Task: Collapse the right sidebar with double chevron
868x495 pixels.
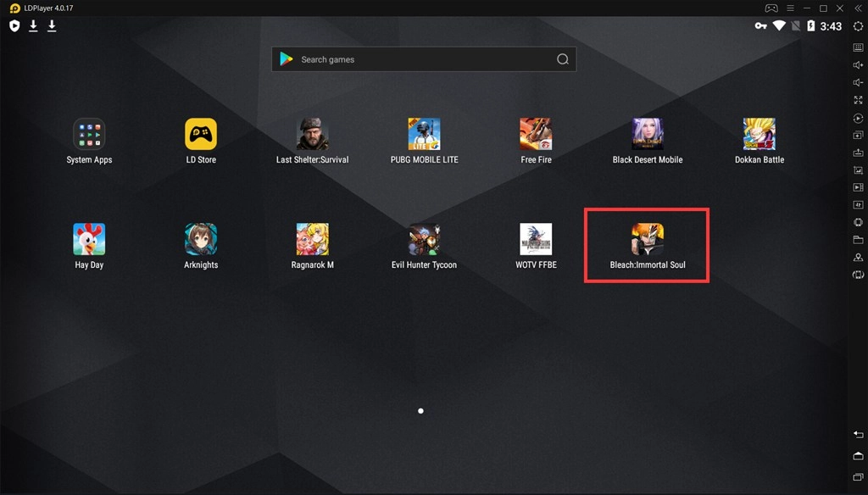Action: point(858,8)
